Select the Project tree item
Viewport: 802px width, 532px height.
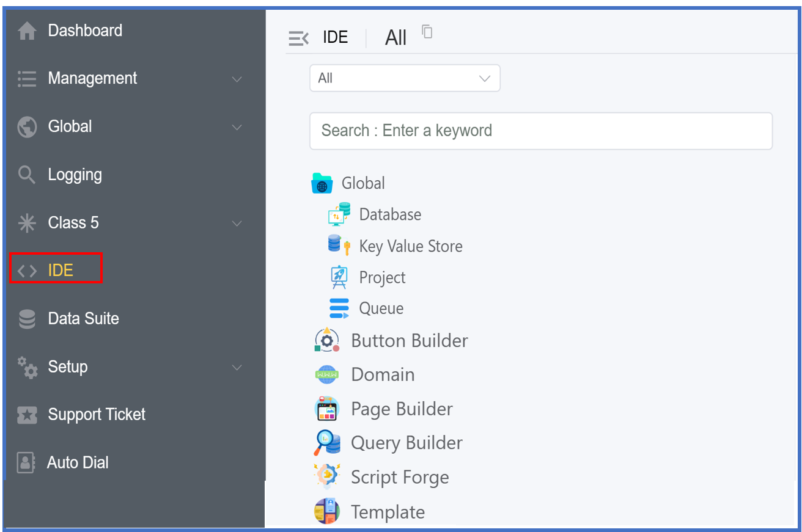click(x=382, y=277)
